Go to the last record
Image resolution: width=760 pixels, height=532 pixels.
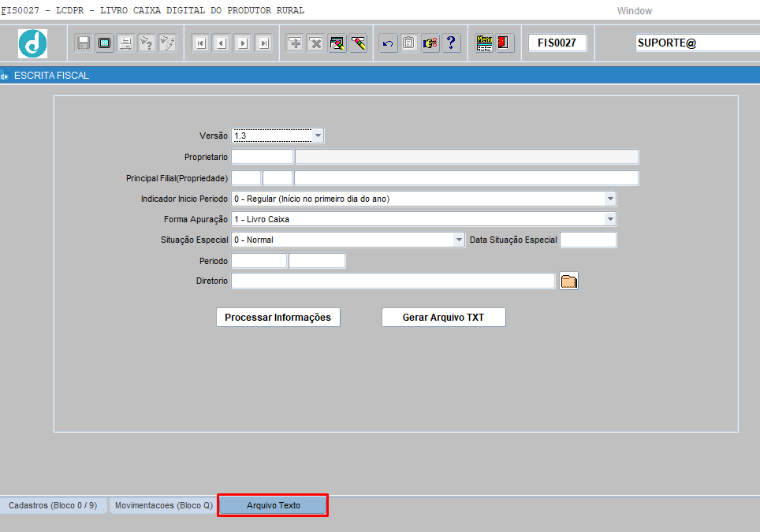(263, 43)
